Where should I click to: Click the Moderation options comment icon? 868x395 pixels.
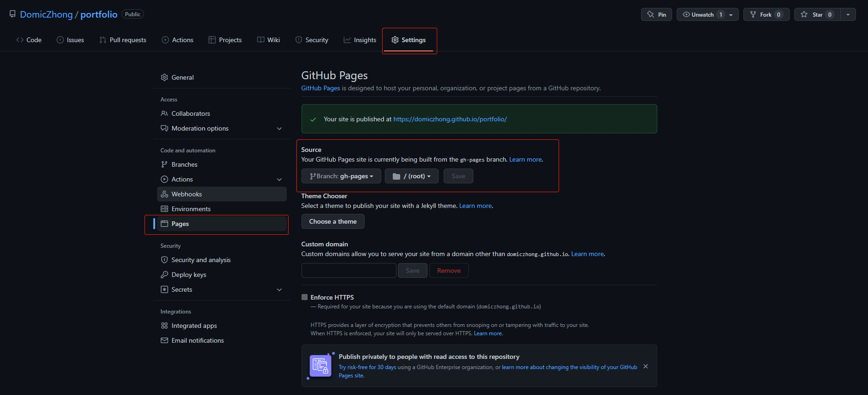pyautogui.click(x=164, y=128)
